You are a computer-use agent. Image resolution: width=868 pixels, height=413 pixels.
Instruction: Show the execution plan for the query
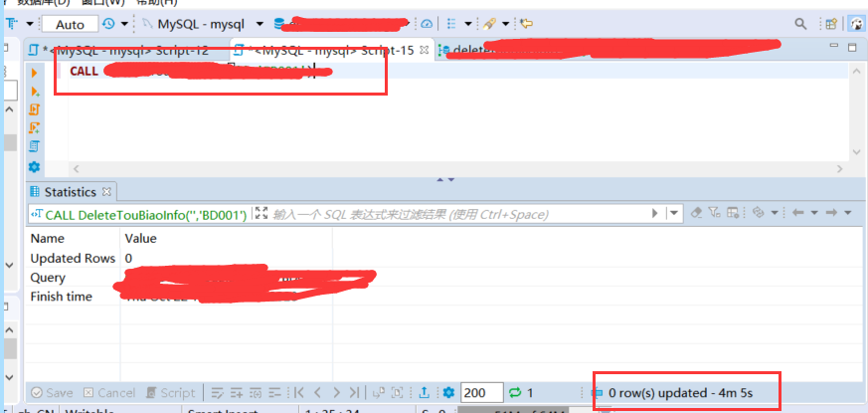[35, 146]
